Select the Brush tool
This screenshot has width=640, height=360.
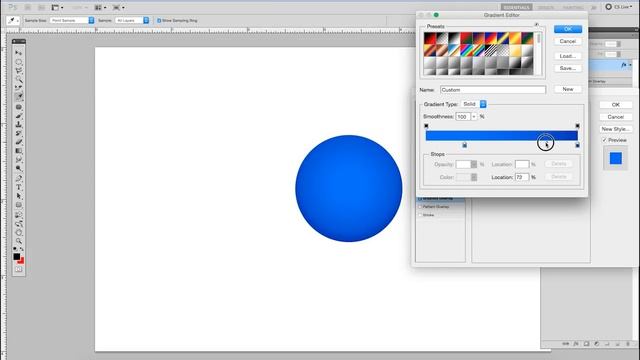(x=18, y=116)
